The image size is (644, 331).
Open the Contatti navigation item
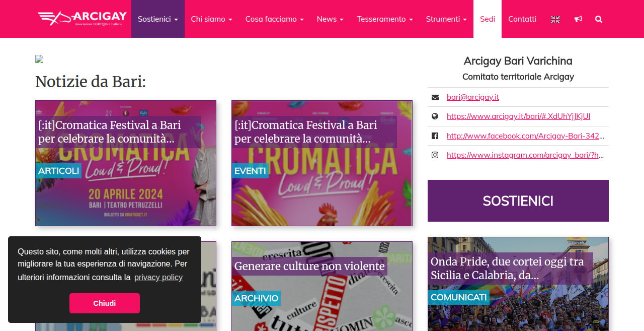pyautogui.click(x=522, y=19)
